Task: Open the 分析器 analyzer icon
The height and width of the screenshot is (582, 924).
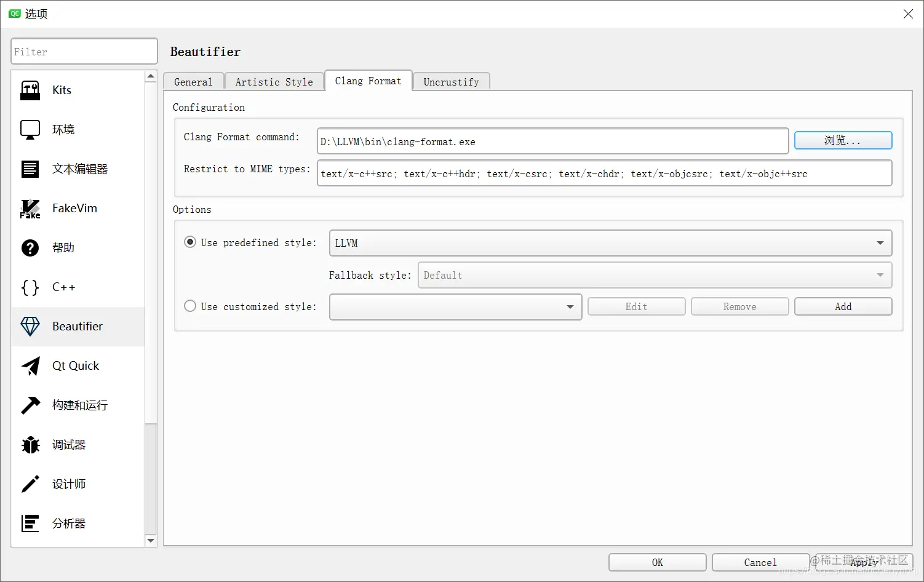Action: tap(30, 524)
